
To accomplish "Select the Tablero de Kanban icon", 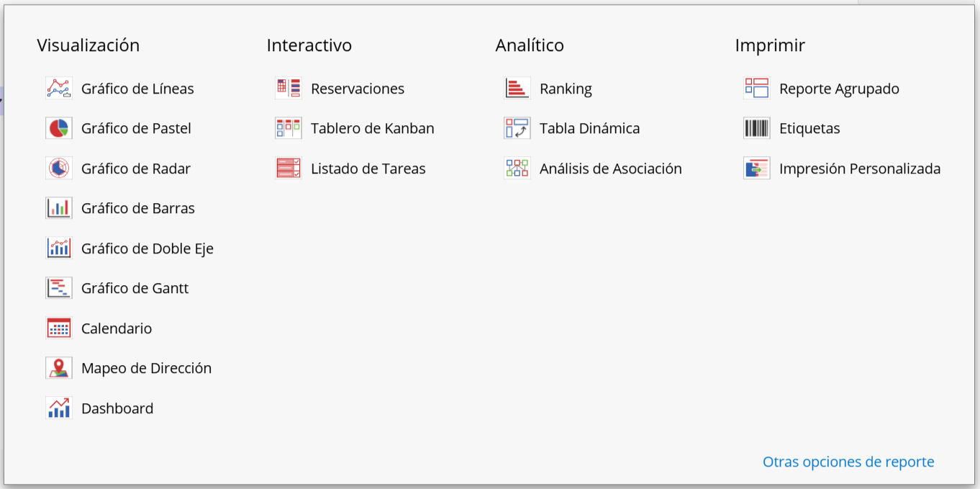I will click(x=289, y=128).
